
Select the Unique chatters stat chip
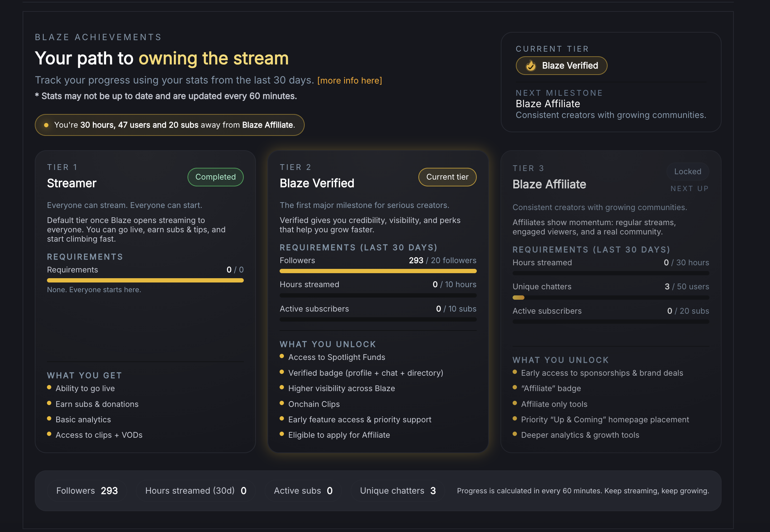click(x=398, y=491)
